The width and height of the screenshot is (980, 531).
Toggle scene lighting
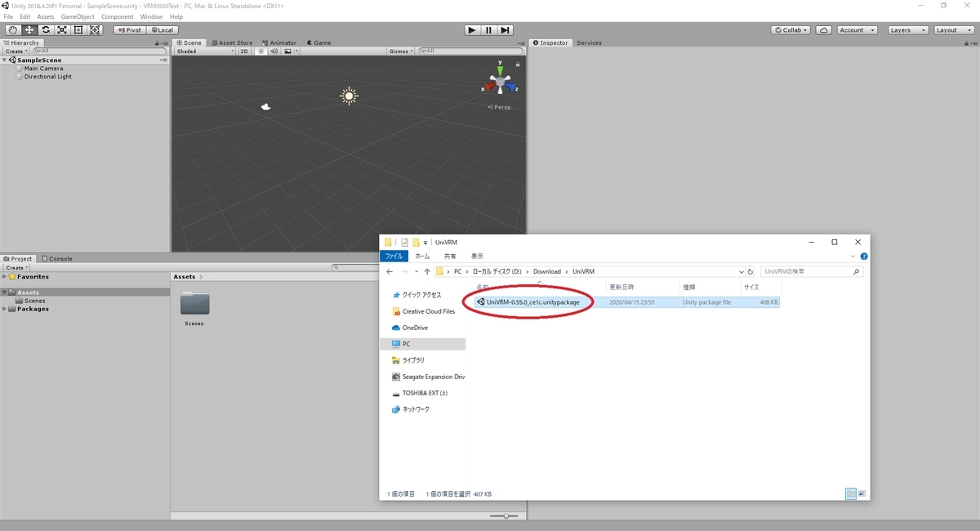(261, 51)
